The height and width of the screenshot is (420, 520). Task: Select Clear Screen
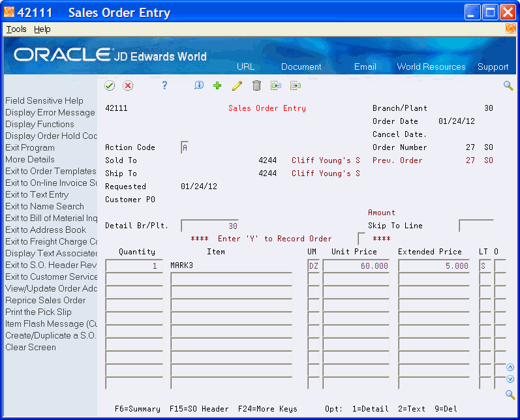click(x=31, y=348)
